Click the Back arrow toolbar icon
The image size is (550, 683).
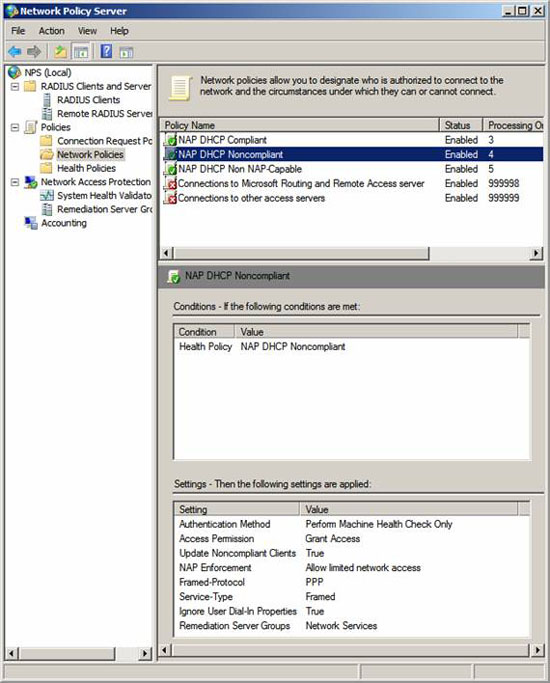(x=14, y=52)
